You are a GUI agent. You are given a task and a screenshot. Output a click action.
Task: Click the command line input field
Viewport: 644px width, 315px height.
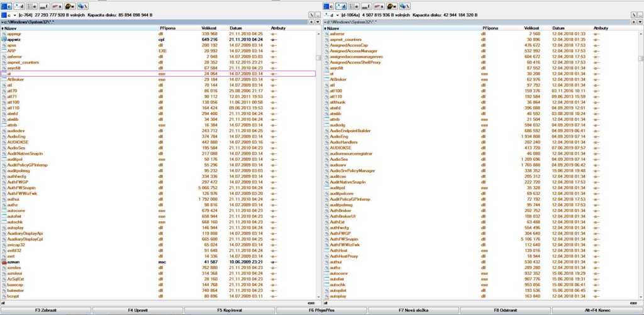pos(157,303)
